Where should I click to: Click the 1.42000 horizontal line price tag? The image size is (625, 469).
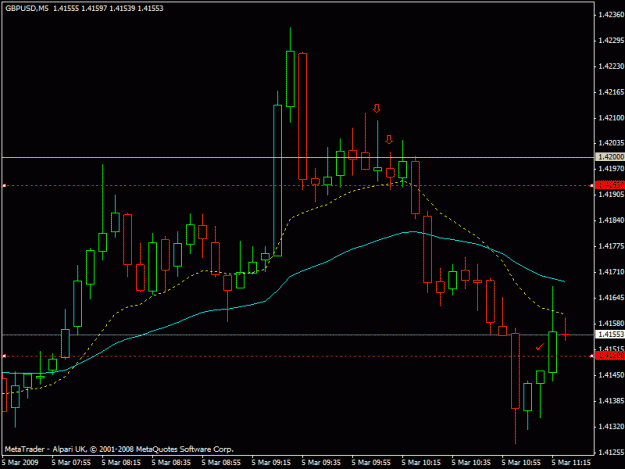point(610,157)
